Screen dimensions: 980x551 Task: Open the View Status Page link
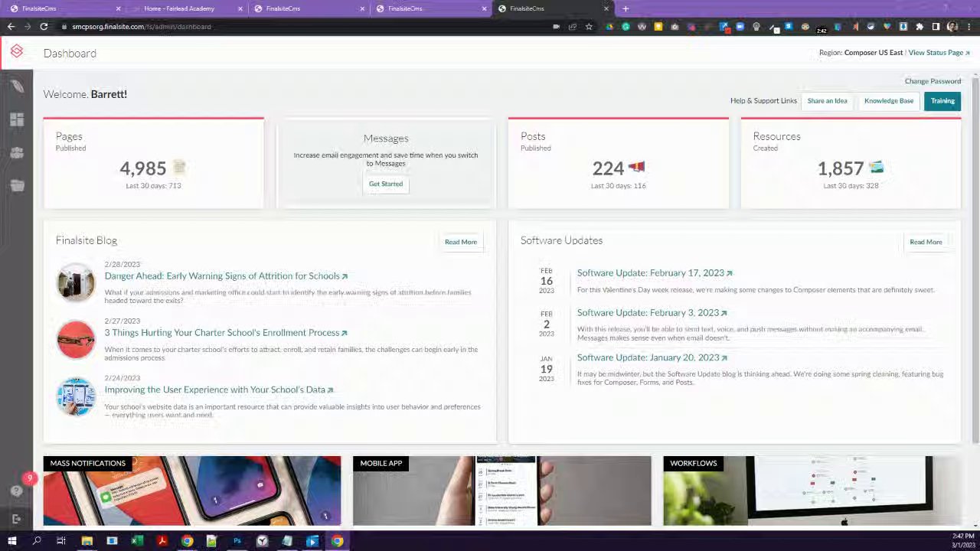[939, 53]
